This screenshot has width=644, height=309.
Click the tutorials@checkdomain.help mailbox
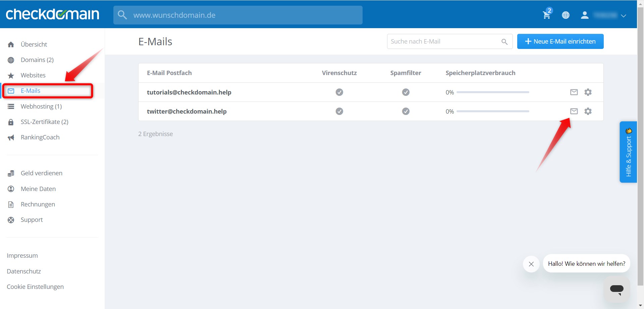point(189,92)
